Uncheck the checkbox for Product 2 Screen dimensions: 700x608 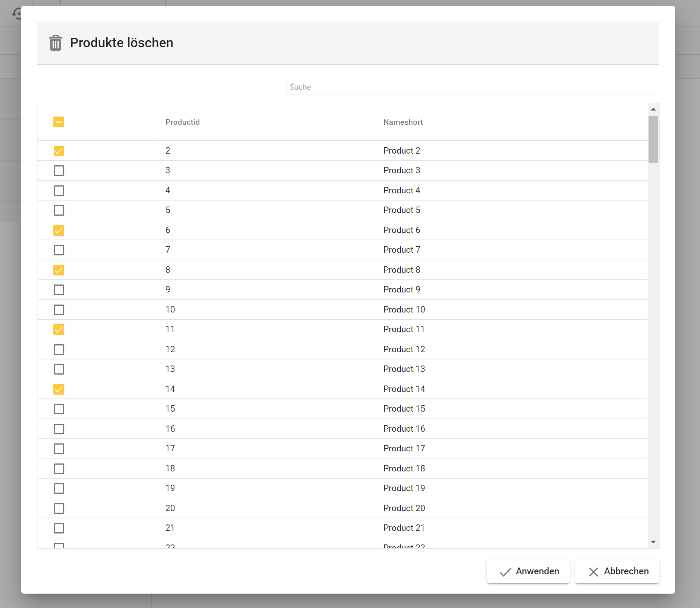pos(59,151)
